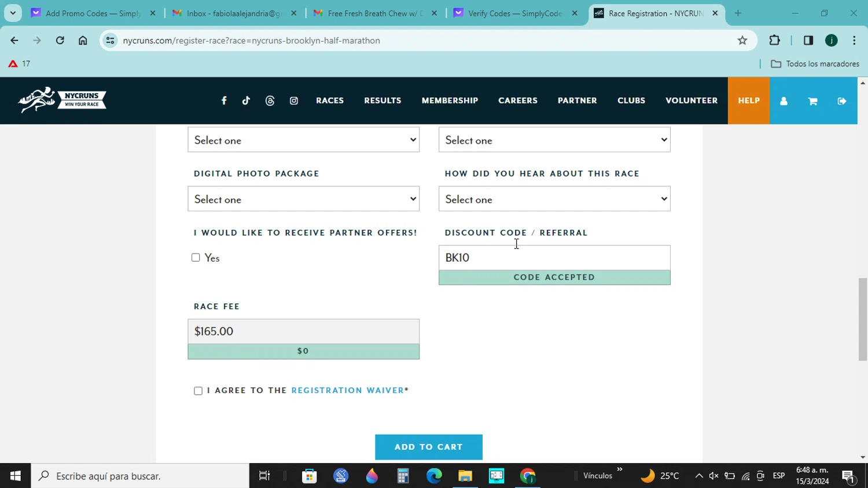Expand the Digital Photo Package dropdown

tap(303, 199)
